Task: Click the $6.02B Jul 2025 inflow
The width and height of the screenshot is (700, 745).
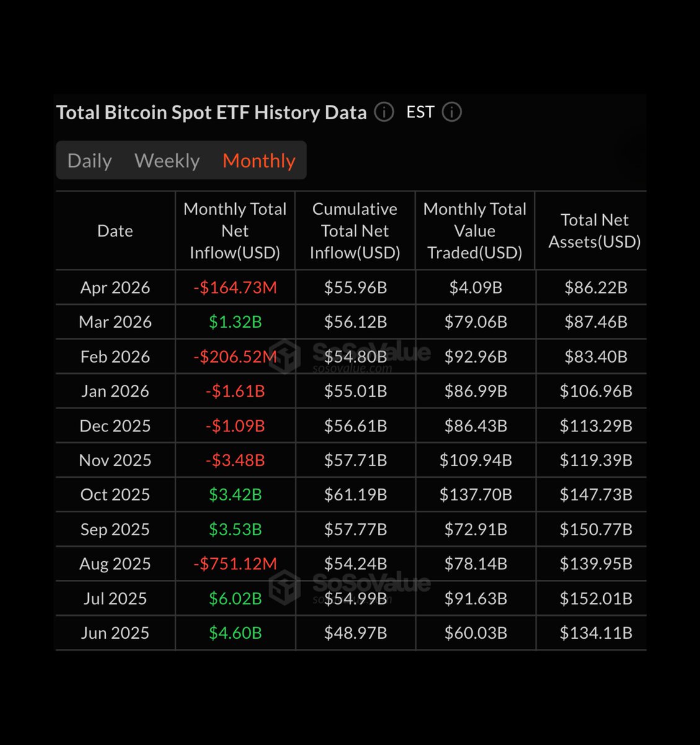Action: pos(235,598)
